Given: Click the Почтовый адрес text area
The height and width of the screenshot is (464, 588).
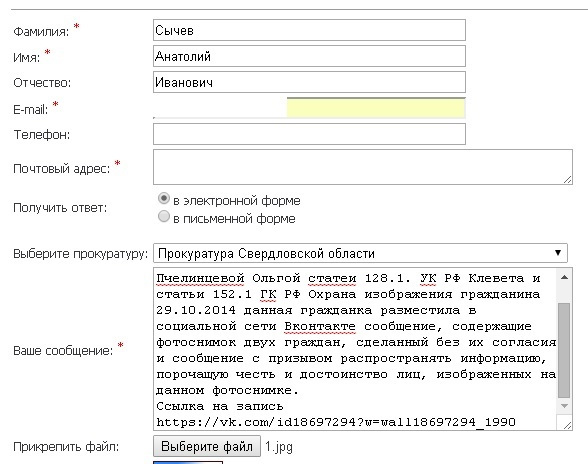Looking at the screenshot, I should point(363,167).
